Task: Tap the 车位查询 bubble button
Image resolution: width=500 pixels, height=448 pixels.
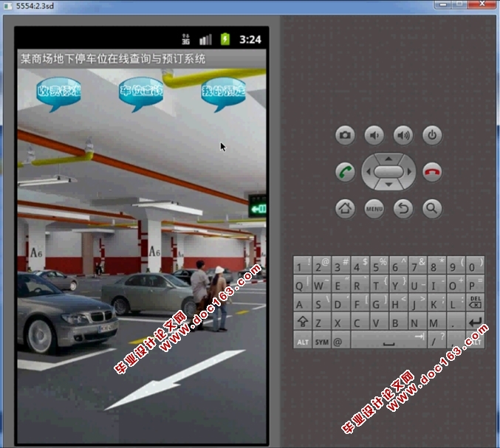Action: 140,94
